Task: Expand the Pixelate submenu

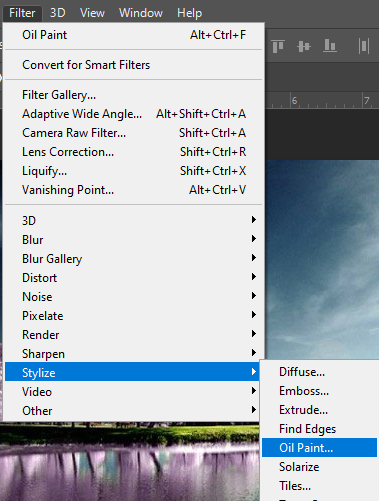Action: [134, 316]
